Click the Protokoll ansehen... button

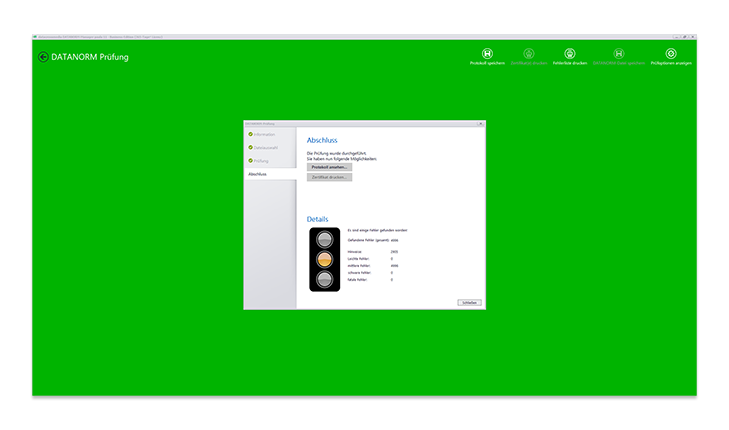click(329, 167)
